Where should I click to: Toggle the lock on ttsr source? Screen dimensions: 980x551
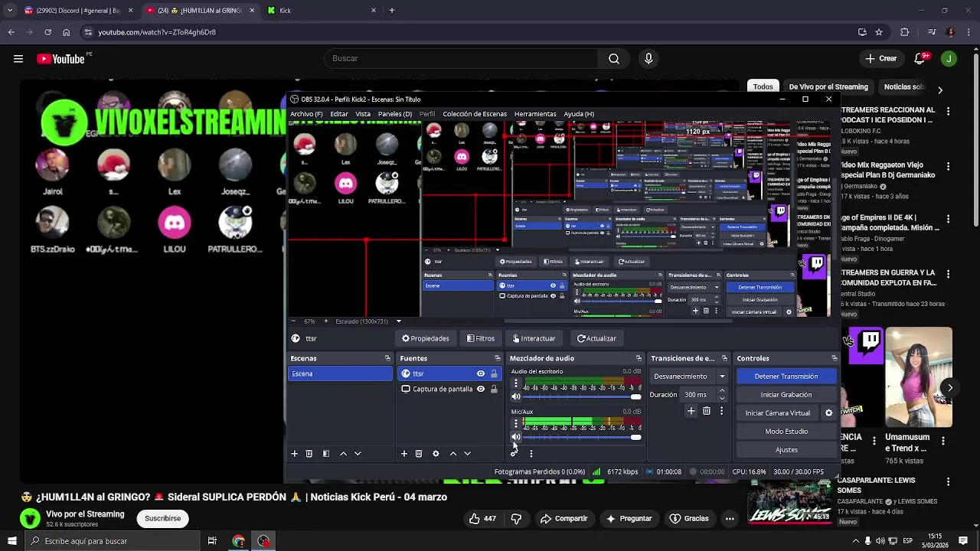[x=494, y=374]
